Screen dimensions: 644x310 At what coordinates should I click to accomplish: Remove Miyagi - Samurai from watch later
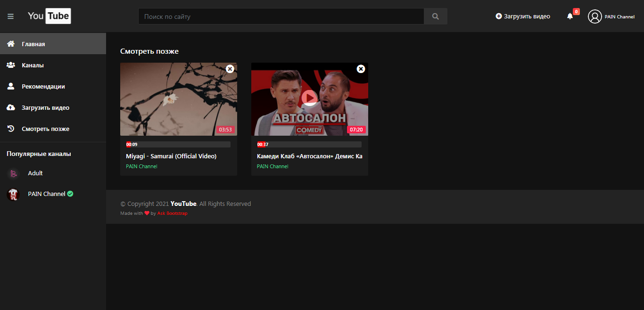230,69
